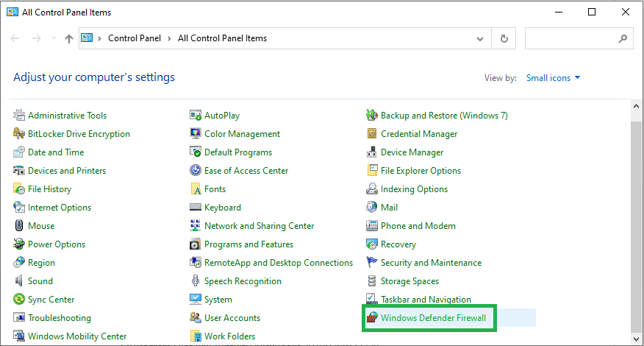
Task: Click the Backup and Restore icon
Action: (x=372, y=115)
